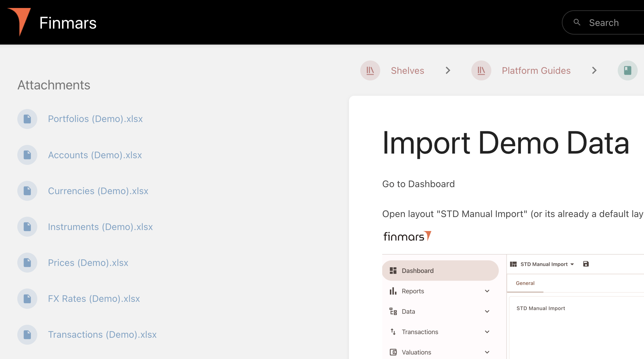Image resolution: width=644 pixels, height=359 pixels.
Task: Click the file icon beside Portfolios (Demo).xlsx
Action: click(x=27, y=119)
